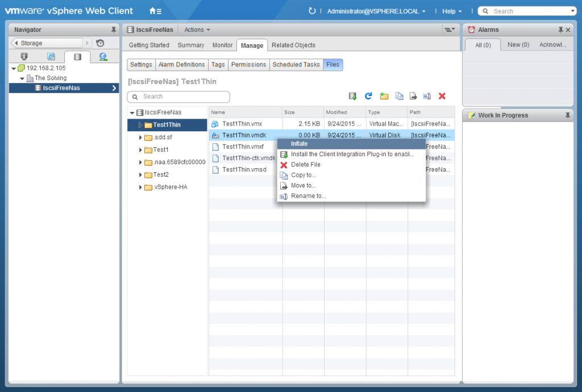The width and height of the screenshot is (582, 392).
Task: Open the Networking navigator tab icon
Action: point(103,57)
